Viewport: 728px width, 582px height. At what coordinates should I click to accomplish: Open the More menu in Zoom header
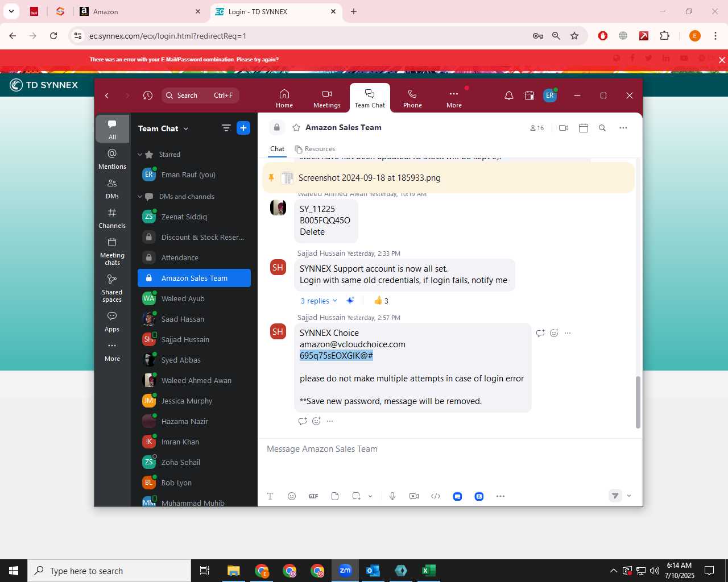tap(454, 98)
